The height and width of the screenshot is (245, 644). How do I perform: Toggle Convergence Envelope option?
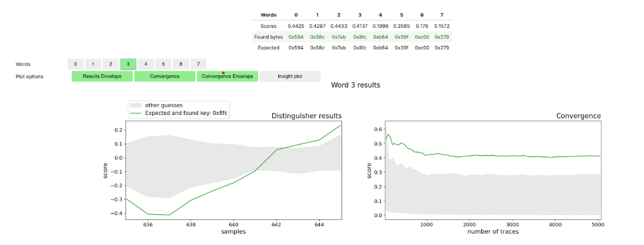click(x=227, y=77)
